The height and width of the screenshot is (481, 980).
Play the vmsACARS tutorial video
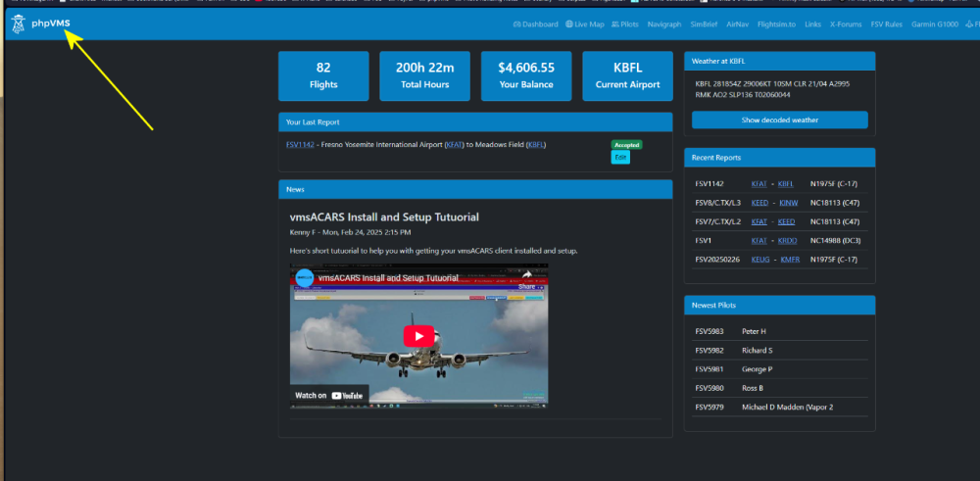[x=418, y=335]
